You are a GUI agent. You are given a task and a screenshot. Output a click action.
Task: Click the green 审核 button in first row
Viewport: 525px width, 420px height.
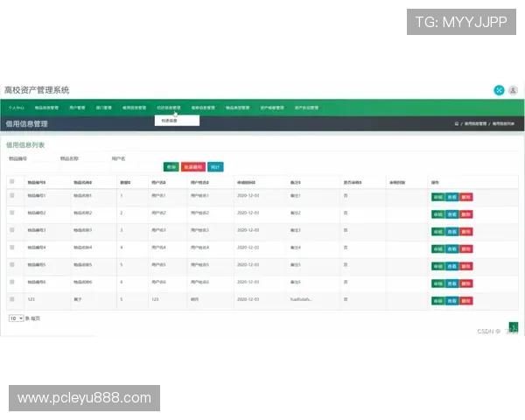tap(437, 197)
